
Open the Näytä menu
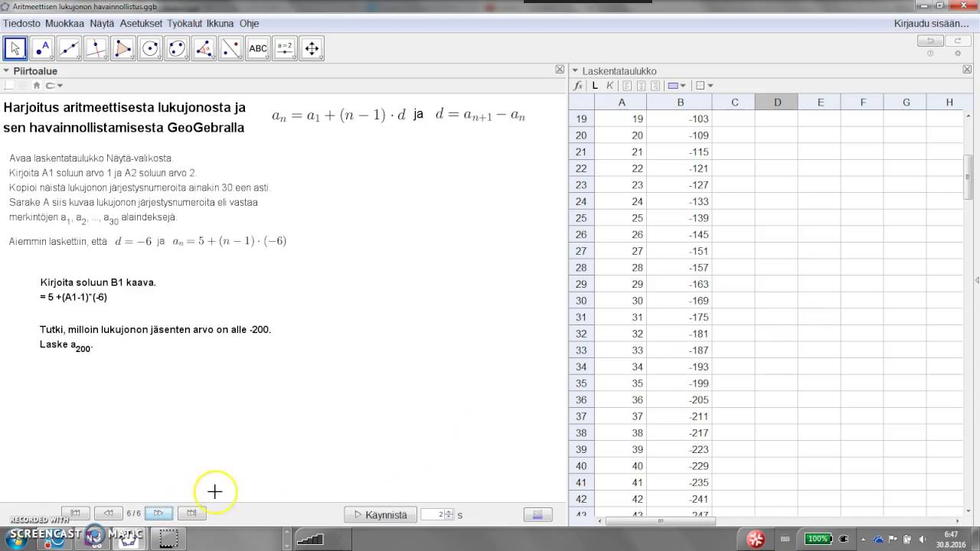point(102,24)
